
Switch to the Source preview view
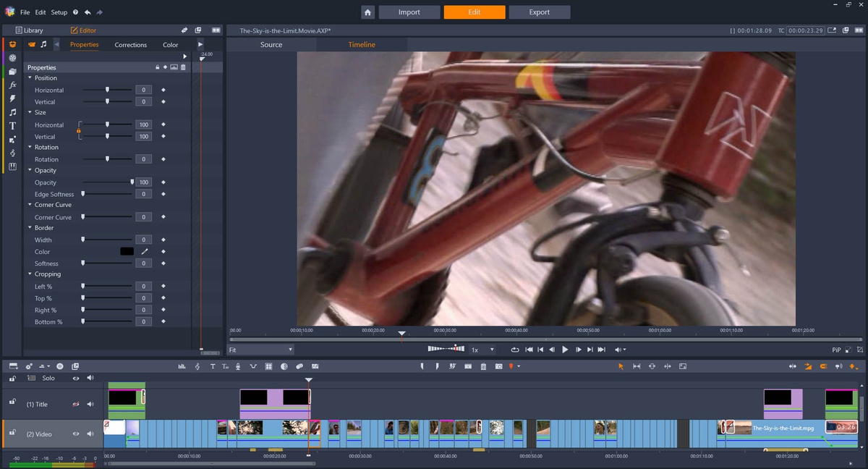tap(271, 45)
